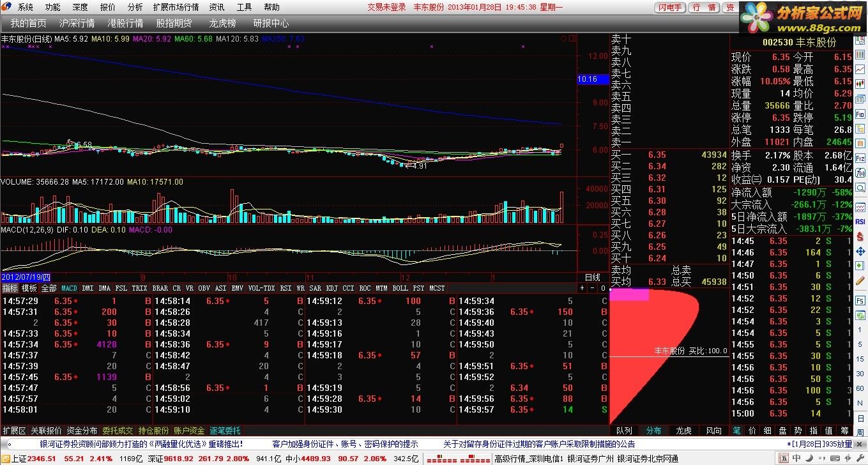Open the 分析 menu
The width and height of the screenshot is (868, 465).
pyautogui.click(x=135, y=7)
